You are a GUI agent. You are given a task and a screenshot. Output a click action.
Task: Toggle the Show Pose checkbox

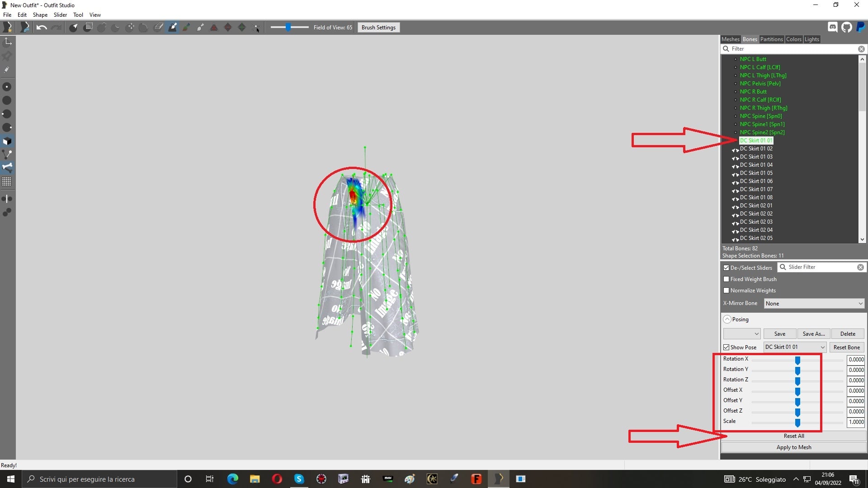pos(726,347)
